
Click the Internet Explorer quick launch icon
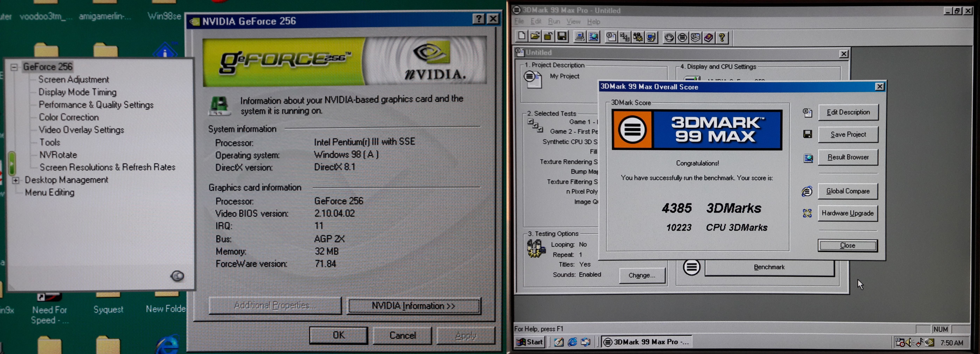tap(572, 342)
